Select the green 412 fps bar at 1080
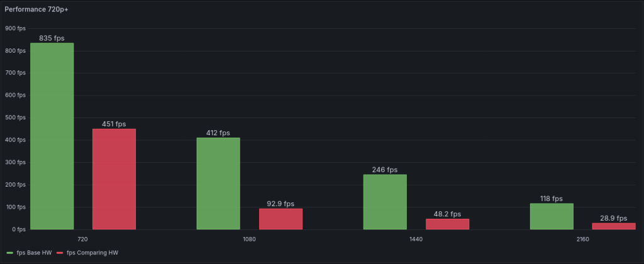 click(218, 184)
